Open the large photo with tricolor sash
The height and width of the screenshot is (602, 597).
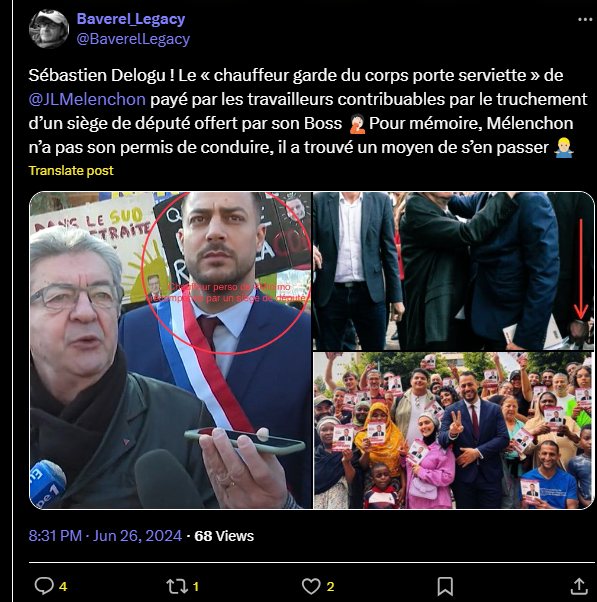click(171, 350)
